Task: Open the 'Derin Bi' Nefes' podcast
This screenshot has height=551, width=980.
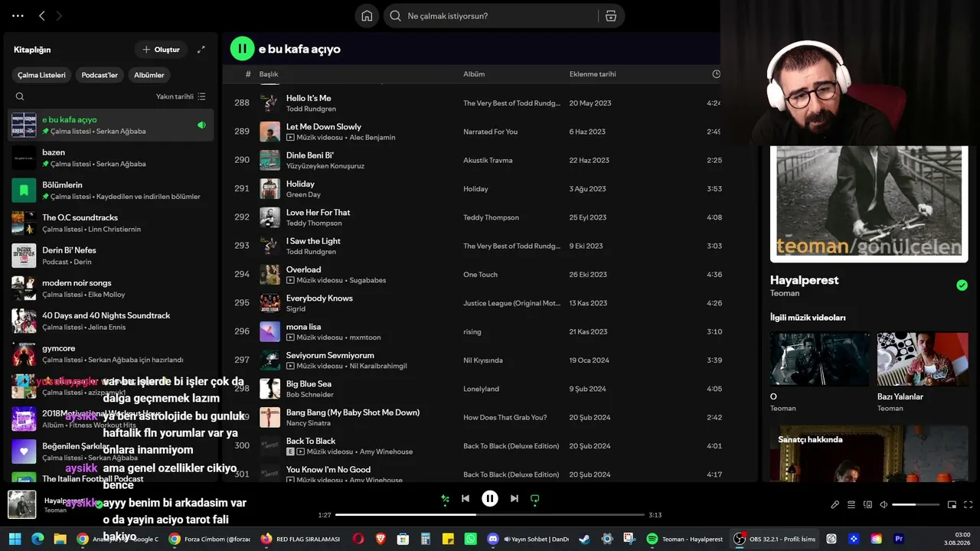Action: click(111, 256)
